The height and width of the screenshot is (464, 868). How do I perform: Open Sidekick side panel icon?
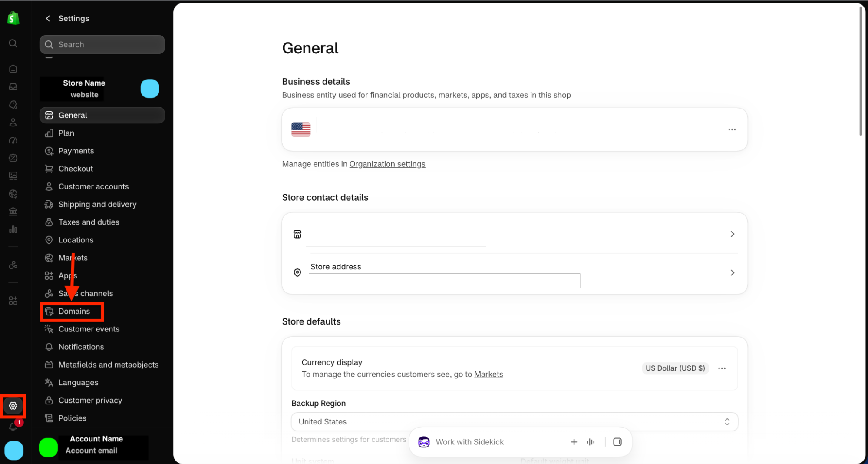click(x=617, y=442)
